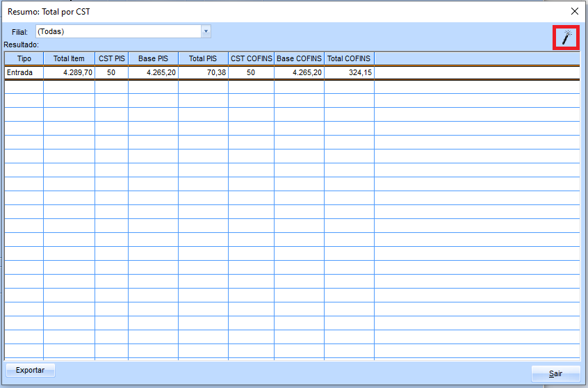Select the 50 cell under CST PIS
This screenshot has height=388, width=588.
(x=111, y=72)
